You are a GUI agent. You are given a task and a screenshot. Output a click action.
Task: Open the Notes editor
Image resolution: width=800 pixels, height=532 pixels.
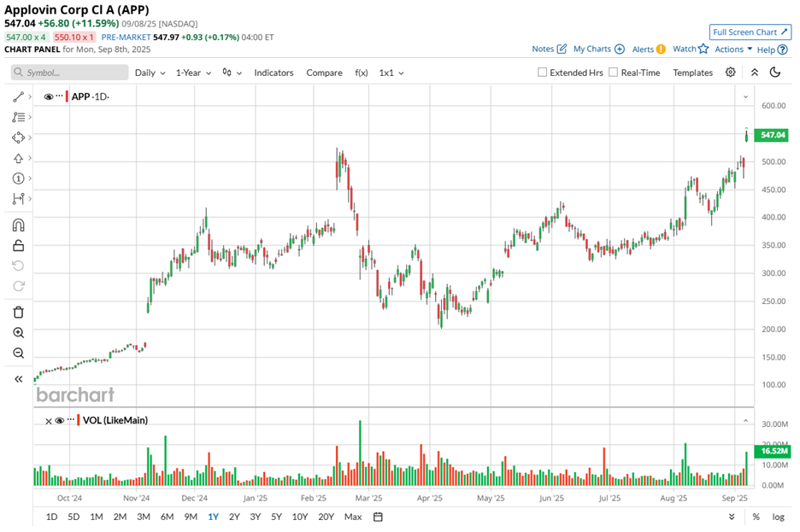pos(549,49)
